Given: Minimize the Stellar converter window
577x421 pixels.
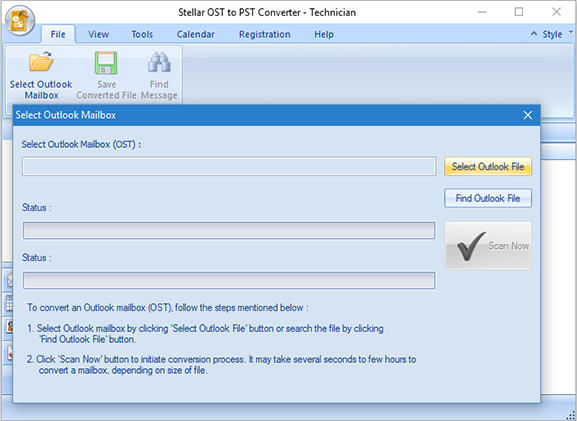Looking at the screenshot, I should 482,12.
